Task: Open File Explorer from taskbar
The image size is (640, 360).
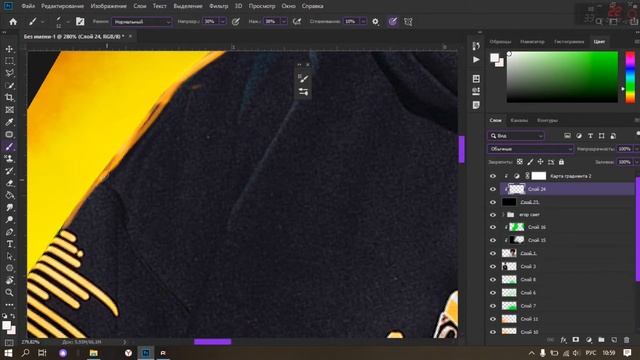Action: [x=93, y=353]
